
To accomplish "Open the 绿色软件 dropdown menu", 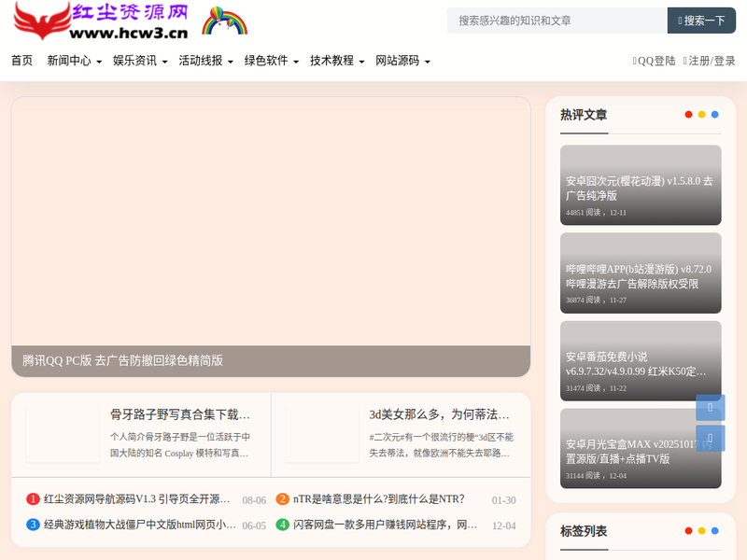I will click(271, 61).
